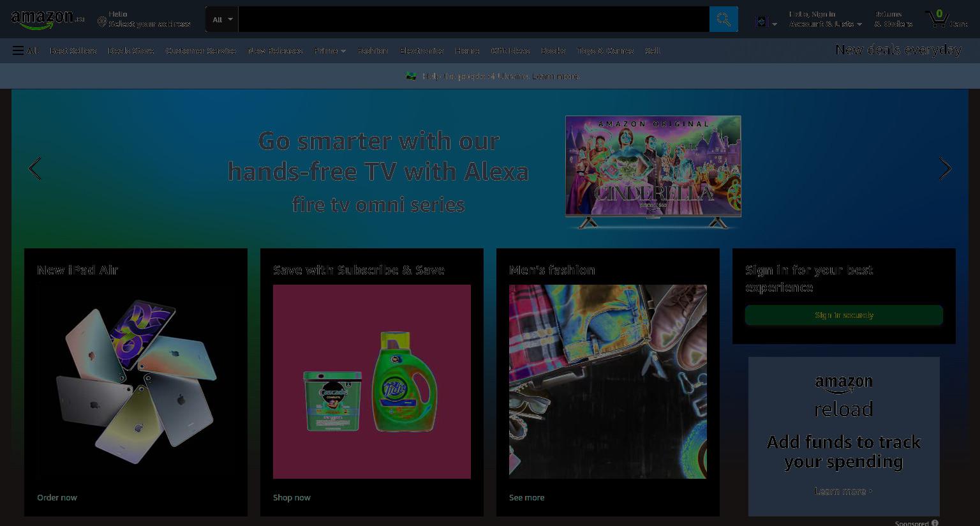Expand Account & Lists menu
This screenshot has width=980, height=526.
[826, 19]
